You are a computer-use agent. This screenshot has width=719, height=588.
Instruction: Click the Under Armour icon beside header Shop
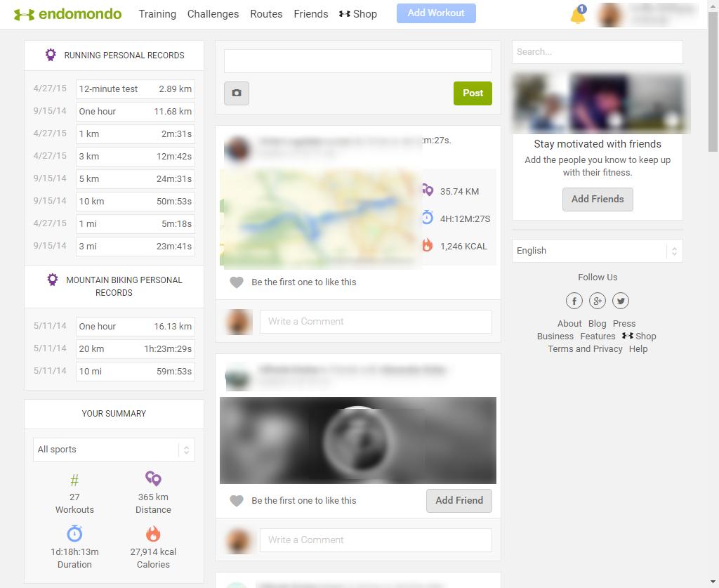tap(344, 14)
